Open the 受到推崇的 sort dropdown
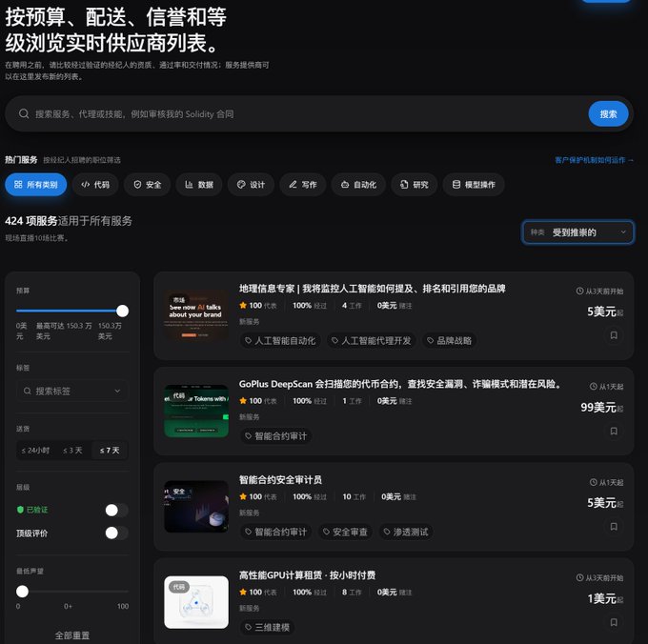The width and height of the screenshot is (648, 644). 577,232
